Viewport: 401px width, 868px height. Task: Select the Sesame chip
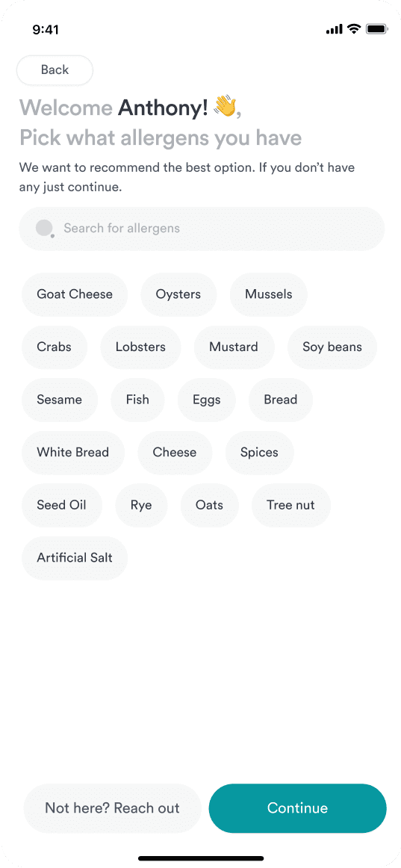coord(60,400)
